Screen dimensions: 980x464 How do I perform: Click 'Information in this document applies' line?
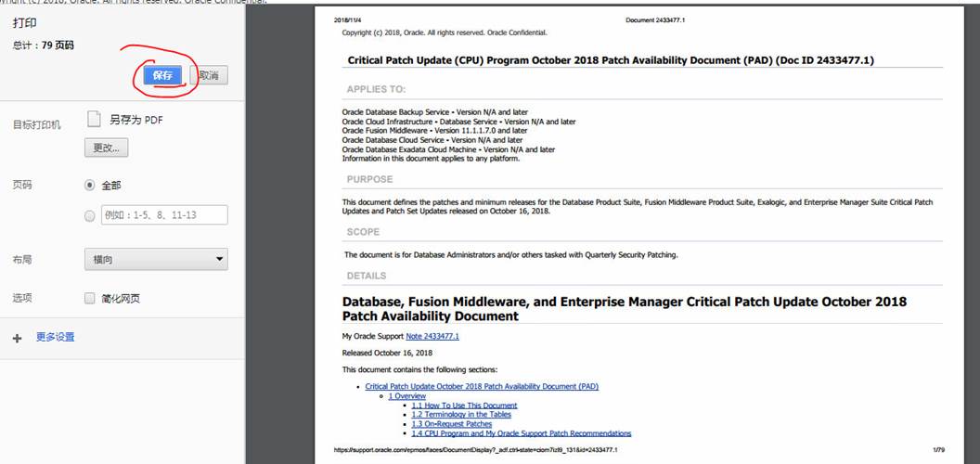tap(431, 159)
